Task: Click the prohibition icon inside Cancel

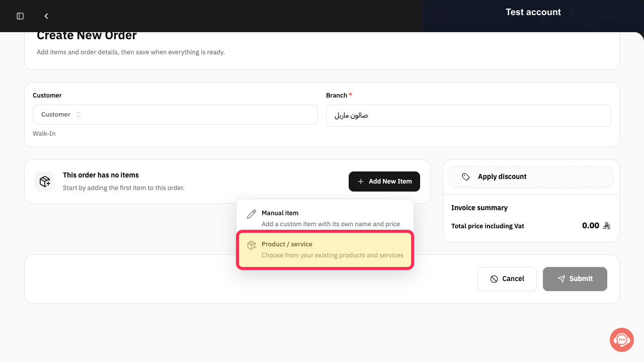Action: [494, 279]
